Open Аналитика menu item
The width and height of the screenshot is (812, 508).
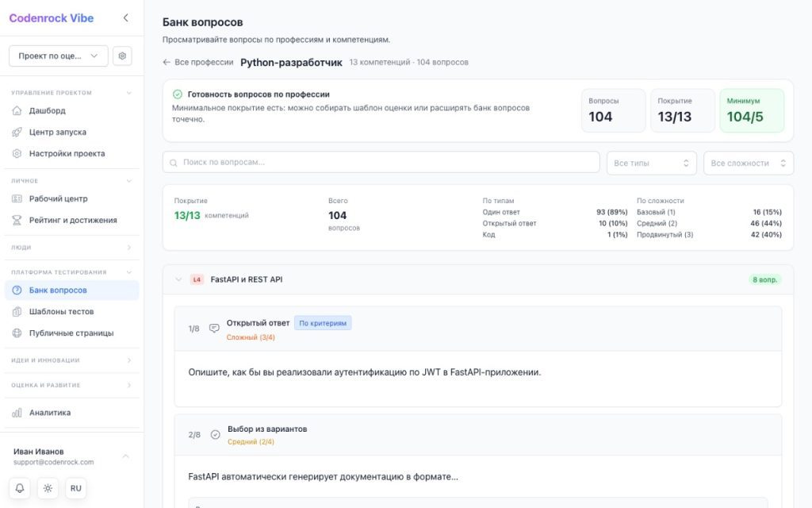click(72, 413)
